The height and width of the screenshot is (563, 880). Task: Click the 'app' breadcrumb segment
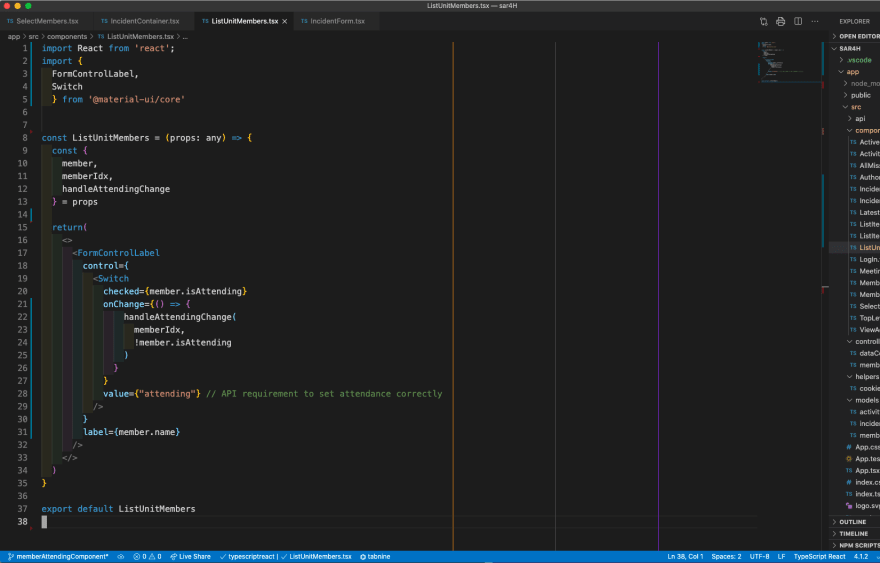point(13,36)
